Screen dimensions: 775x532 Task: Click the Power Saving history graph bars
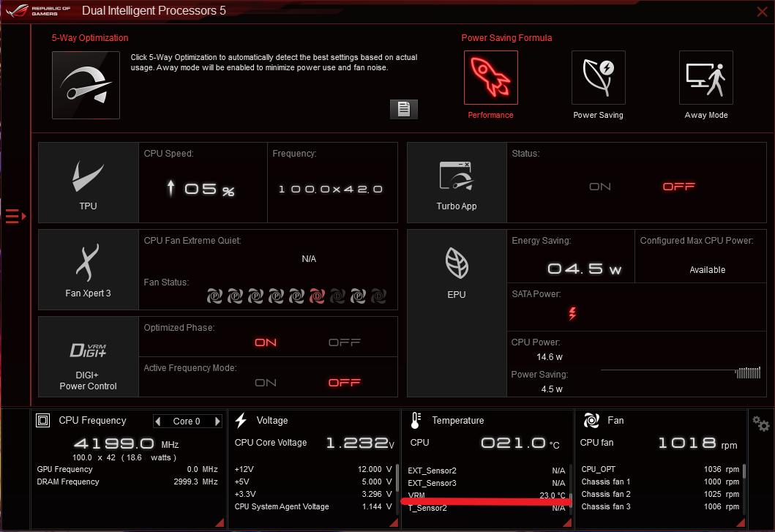748,372
